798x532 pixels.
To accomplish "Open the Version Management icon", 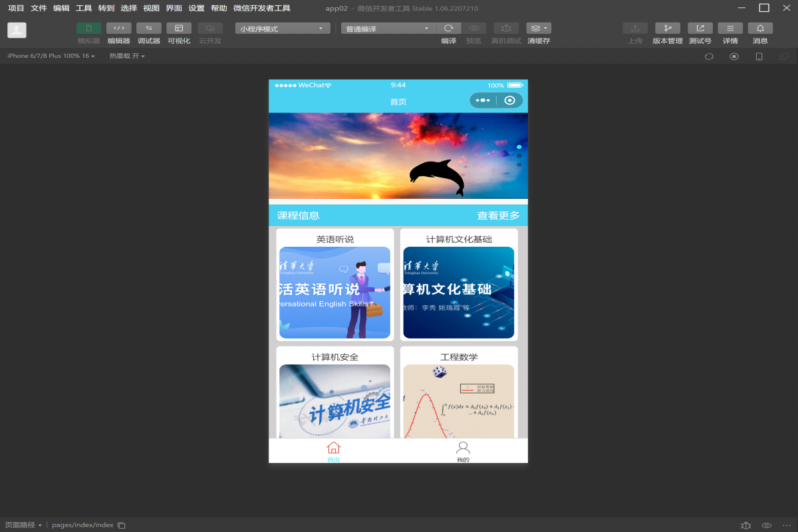I will 667,29.
